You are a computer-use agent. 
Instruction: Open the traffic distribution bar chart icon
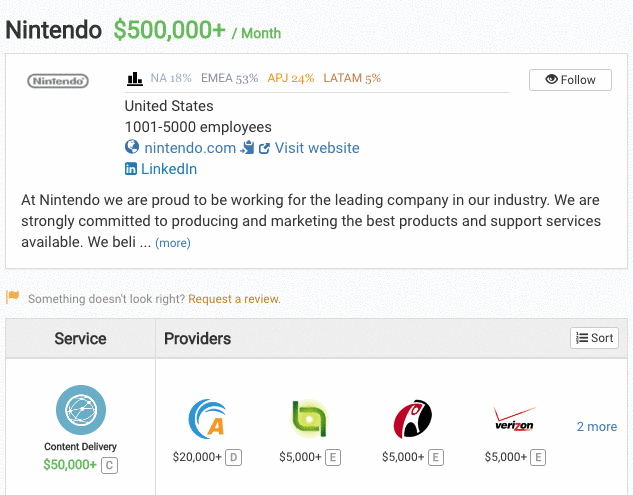coord(134,78)
